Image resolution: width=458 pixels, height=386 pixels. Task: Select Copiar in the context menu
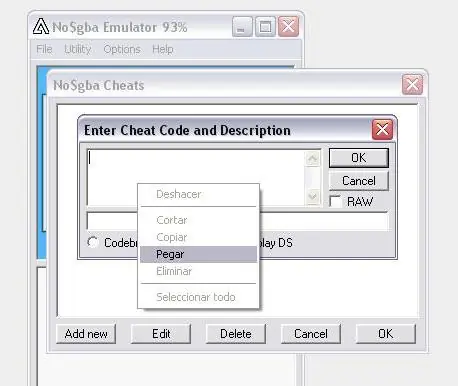tap(199, 237)
